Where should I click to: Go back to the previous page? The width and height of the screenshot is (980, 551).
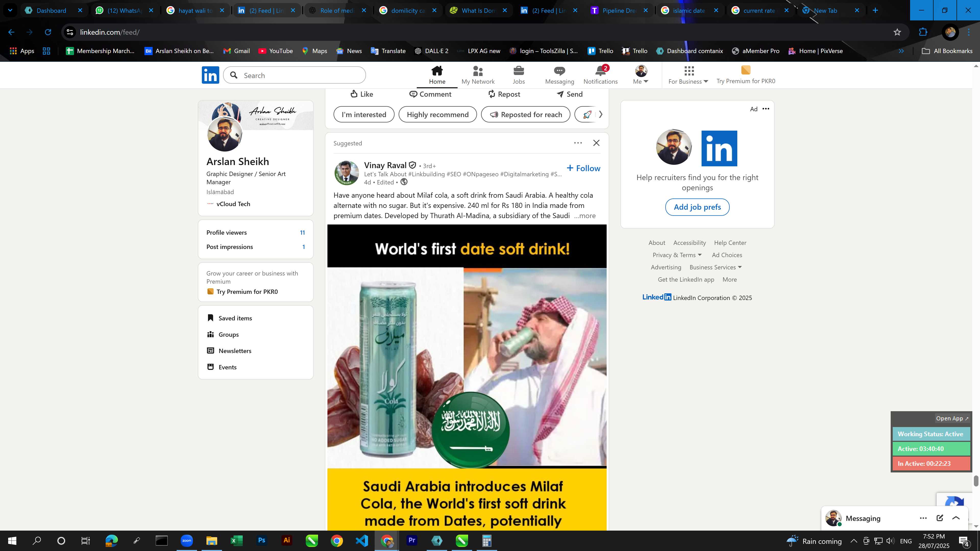pyautogui.click(x=11, y=32)
